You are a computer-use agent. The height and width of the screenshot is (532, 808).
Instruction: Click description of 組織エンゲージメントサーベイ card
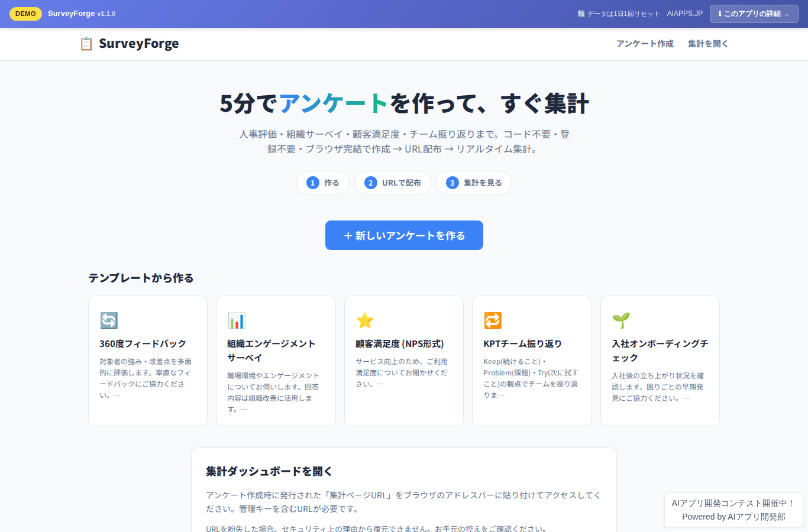[x=273, y=392]
